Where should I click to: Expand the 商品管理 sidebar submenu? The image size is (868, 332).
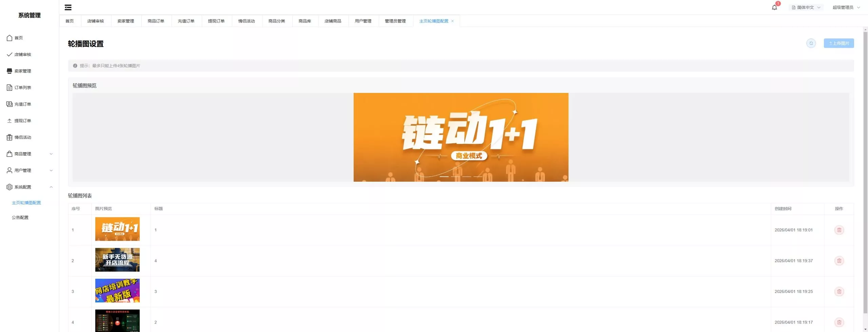pos(51,154)
